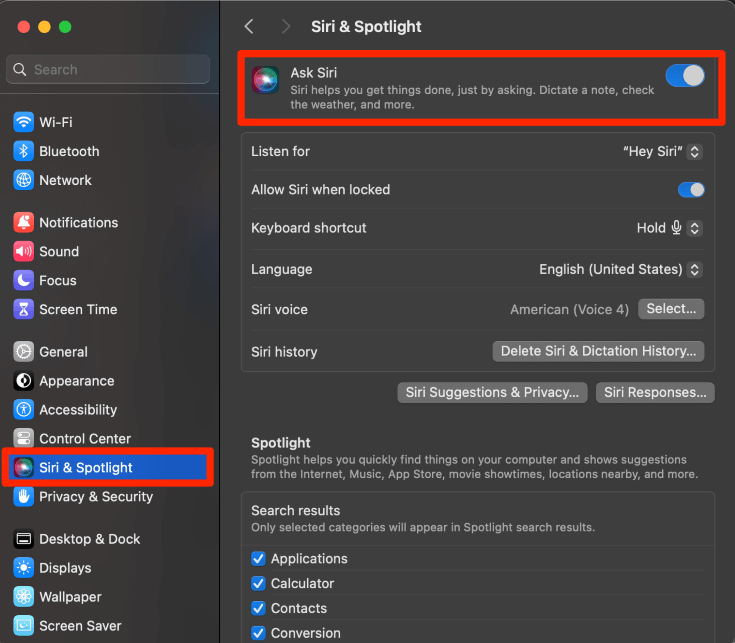Open the Desktop & Dock sidebar item
735x643 pixels.
click(x=90, y=538)
